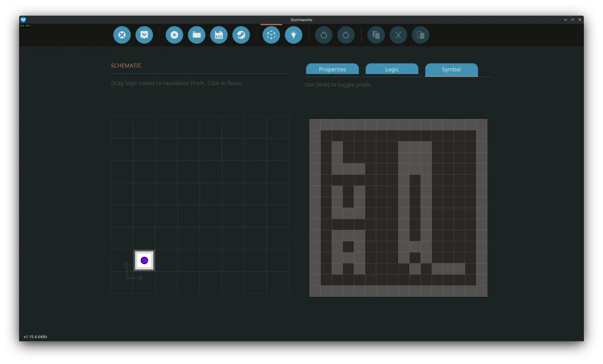Create a new microcontroller with plus icon
Viewport: 603px width, 364px height.
click(174, 35)
